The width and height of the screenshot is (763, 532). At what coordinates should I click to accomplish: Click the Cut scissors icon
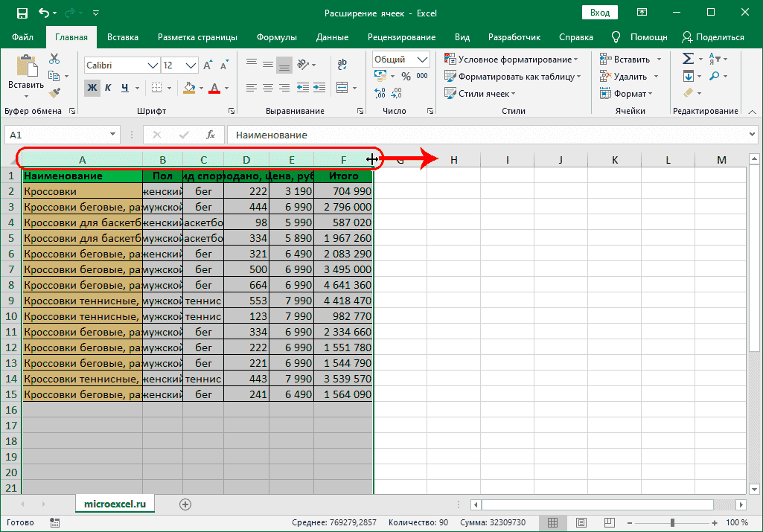(x=54, y=60)
